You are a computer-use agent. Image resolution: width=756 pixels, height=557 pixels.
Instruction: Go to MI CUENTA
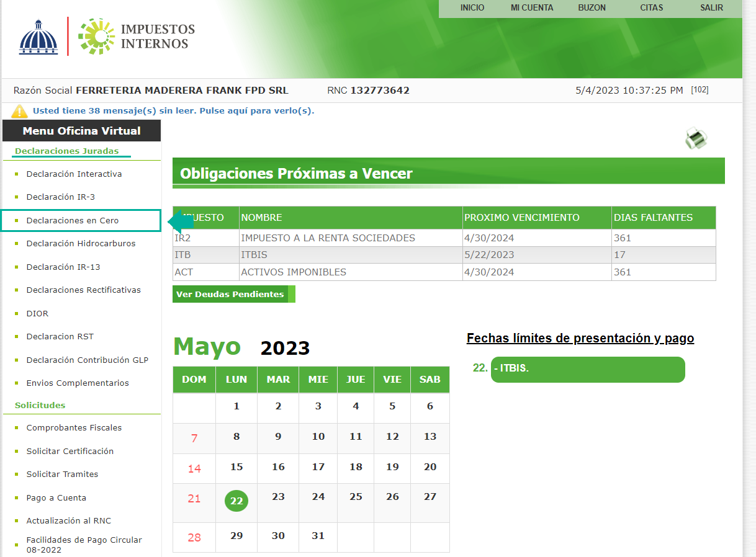531,8
